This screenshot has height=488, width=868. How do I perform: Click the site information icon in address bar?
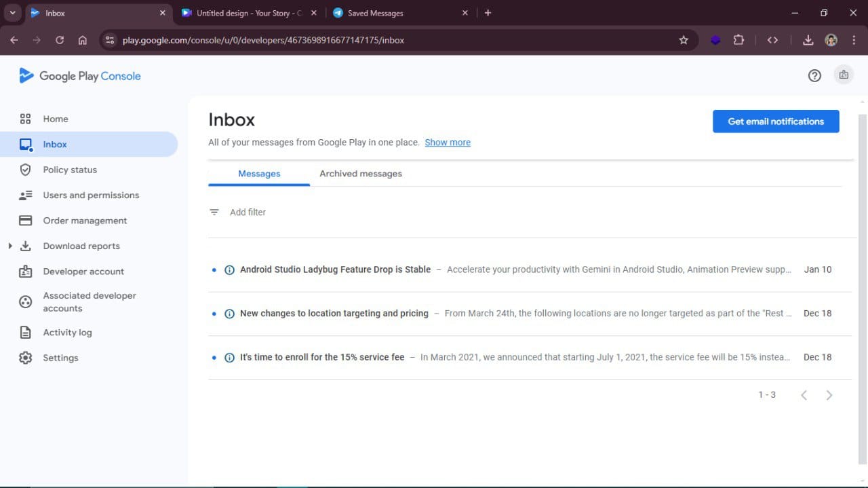[111, 40]
